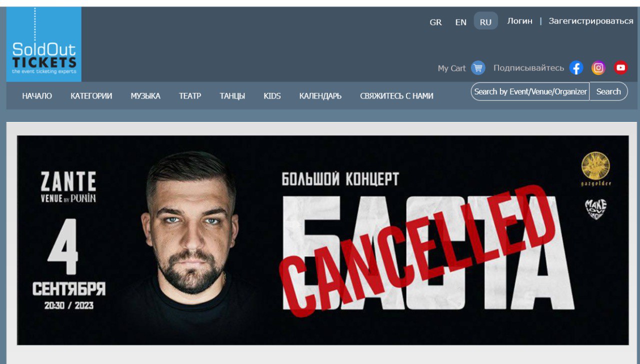Click the SoldOut Tickets logo
Viewport: 640px width, 364px height.
point(44,44)
